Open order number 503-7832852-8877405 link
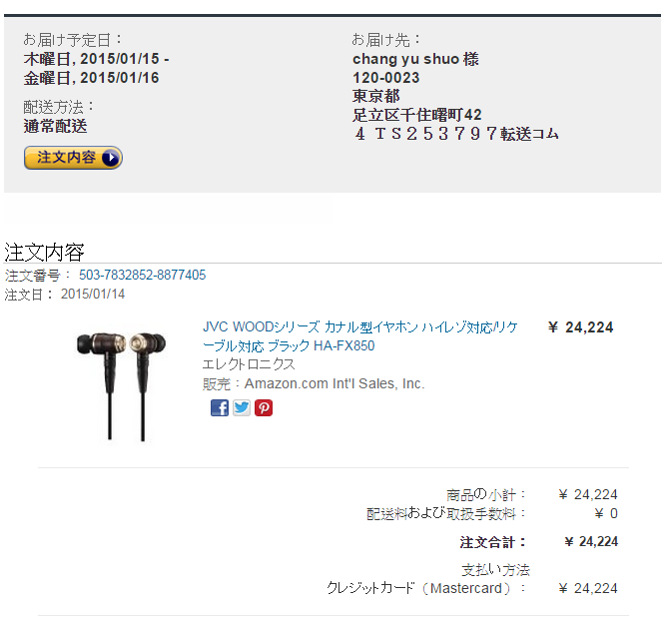The height and width of the screenshot is (624, 672). [x=142, y=275]
